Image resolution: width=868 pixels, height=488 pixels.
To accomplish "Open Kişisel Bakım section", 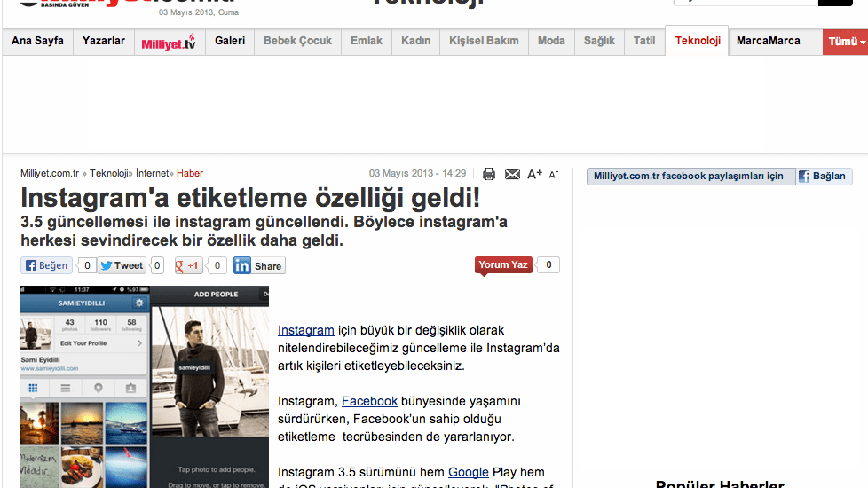I will [x=484, y=41].
